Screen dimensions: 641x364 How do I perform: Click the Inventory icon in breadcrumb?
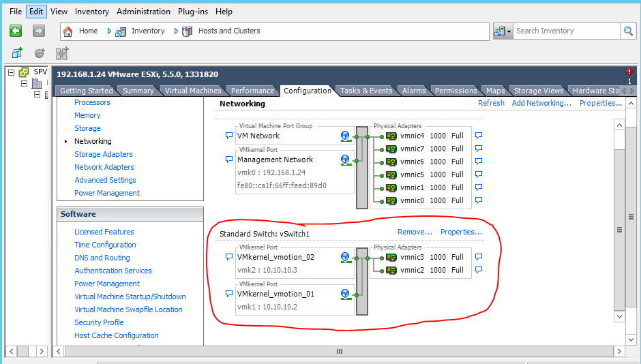121,31
